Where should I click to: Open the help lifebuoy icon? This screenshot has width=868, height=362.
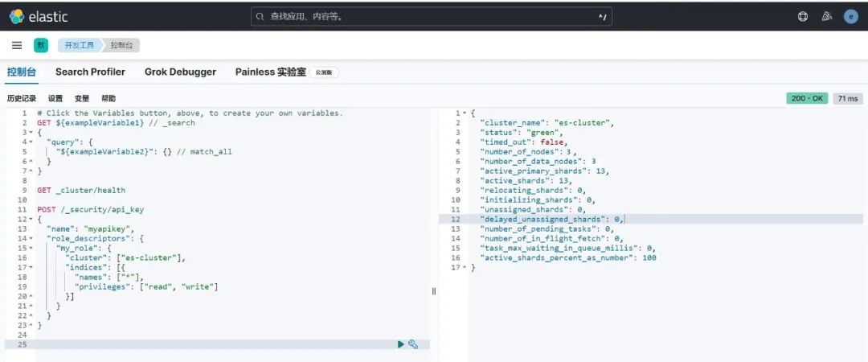tap(803, 17)
